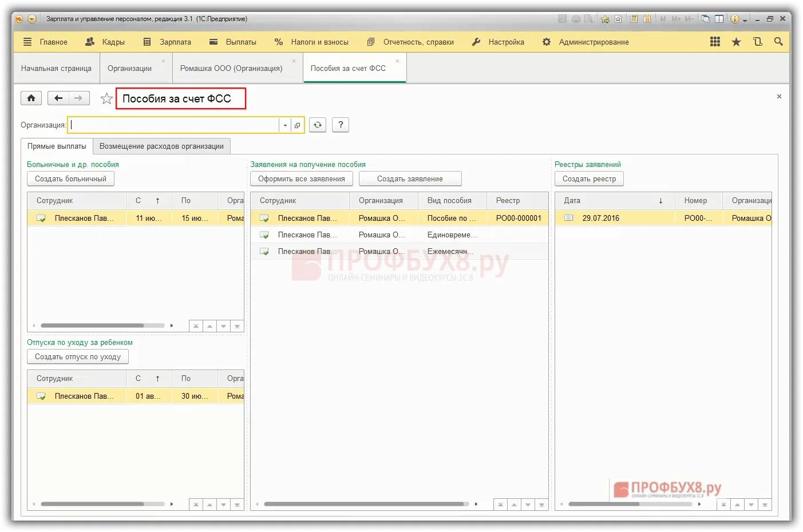Open the search icon in the panel toolbar

click(778, 41)
